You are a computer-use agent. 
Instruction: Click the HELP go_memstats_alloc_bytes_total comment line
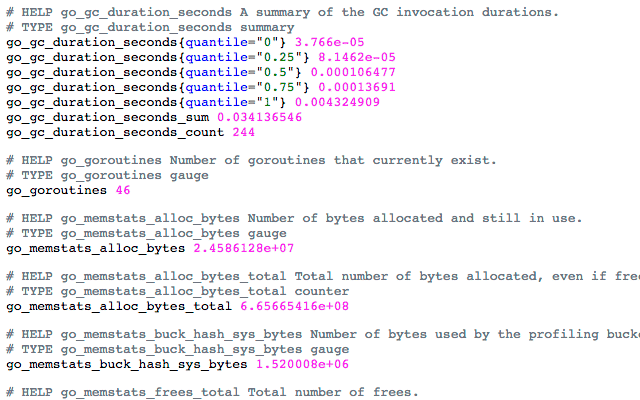pos(323,276)
